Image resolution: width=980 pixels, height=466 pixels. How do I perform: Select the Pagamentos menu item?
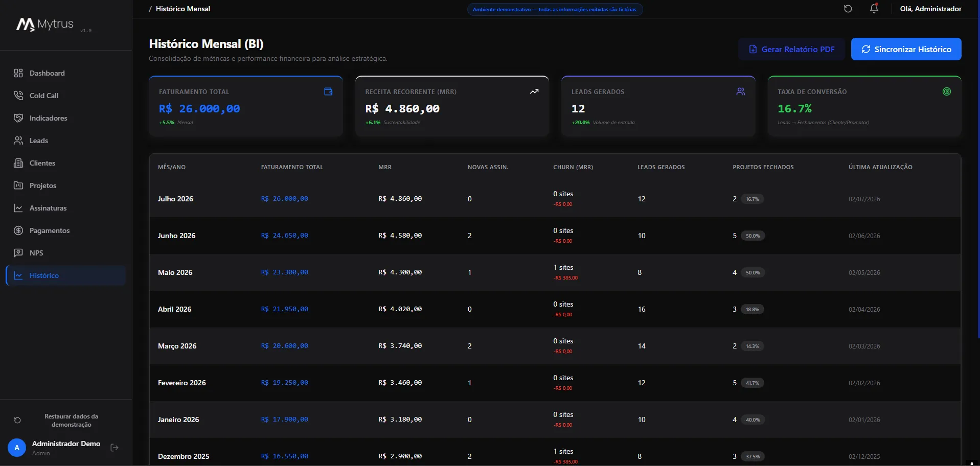tap(66, 230)
